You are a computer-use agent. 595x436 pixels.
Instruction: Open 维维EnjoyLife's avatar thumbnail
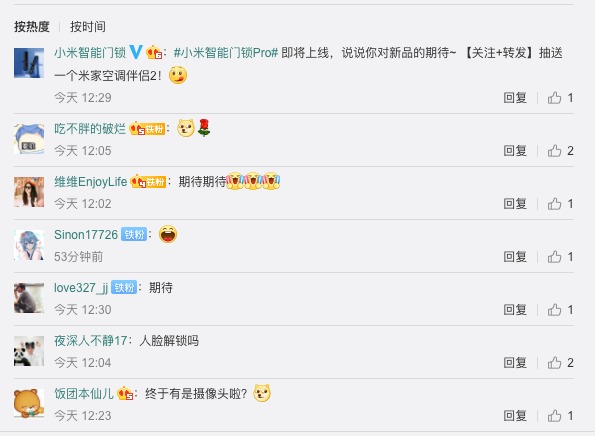point(29,192)
